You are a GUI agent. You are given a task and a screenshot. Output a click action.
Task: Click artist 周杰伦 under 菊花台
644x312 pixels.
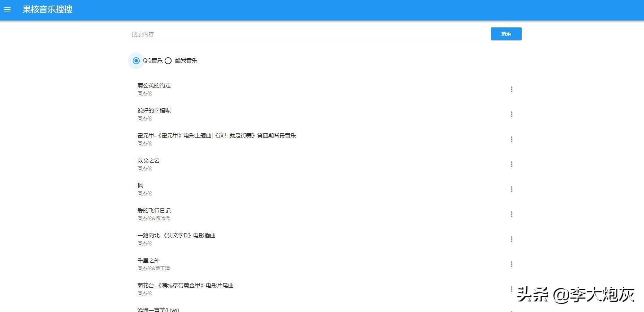coord(145,293)
